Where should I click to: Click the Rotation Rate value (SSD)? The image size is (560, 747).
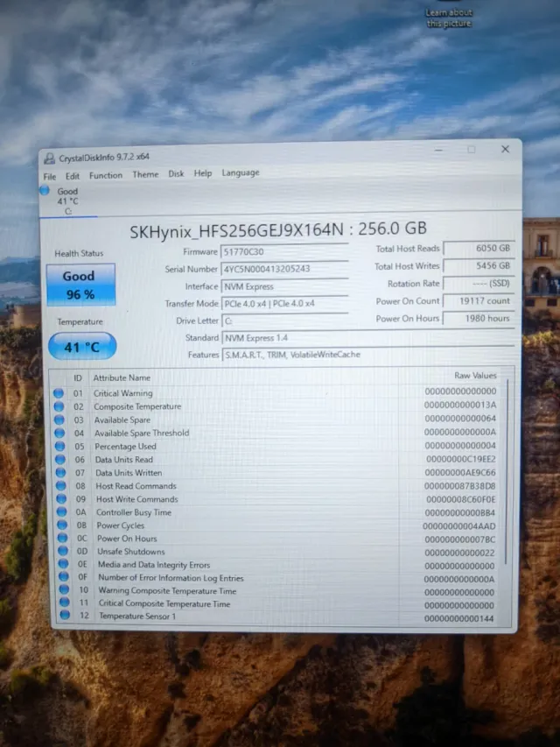[x=479, y=284]
